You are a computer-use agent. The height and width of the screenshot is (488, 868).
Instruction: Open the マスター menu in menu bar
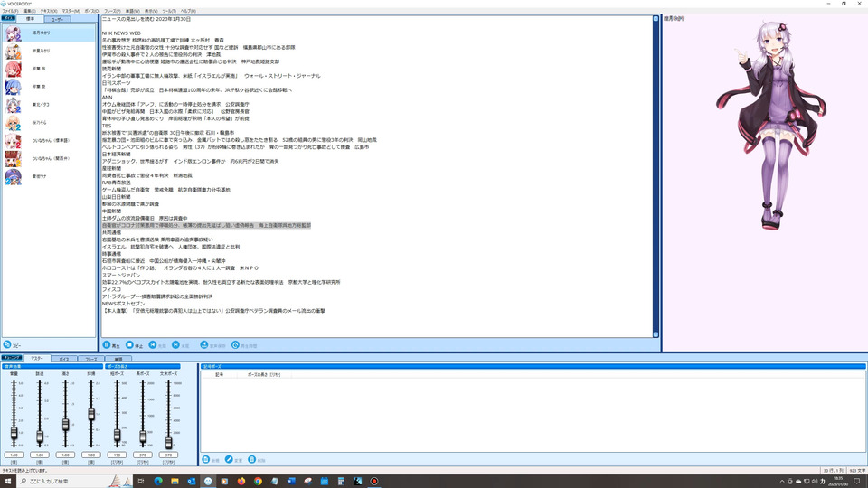click(x=71, y=11)
